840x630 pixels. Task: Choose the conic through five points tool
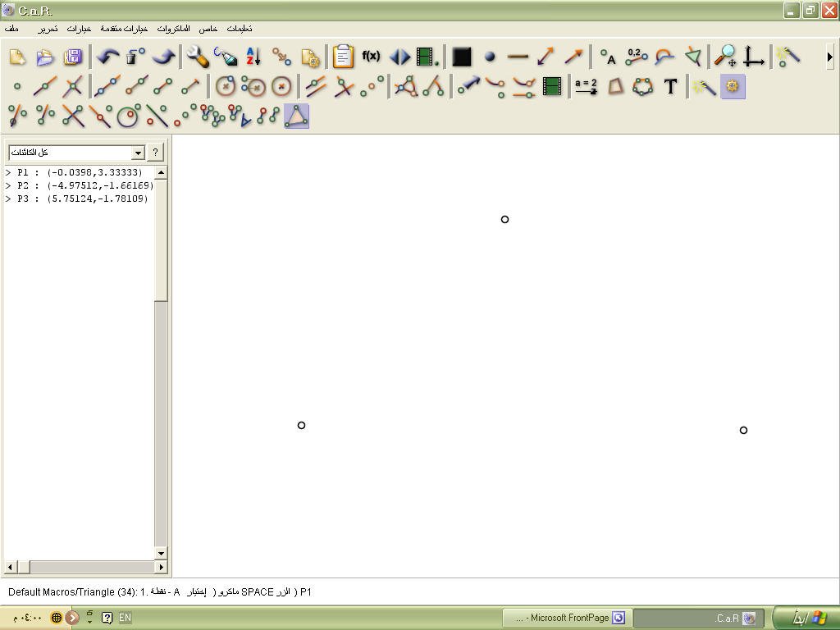(643, 86)
